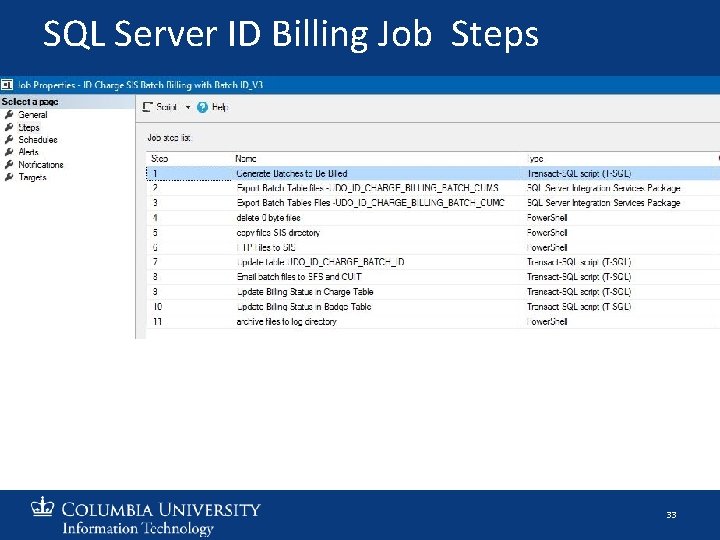Open the Notifications page
The width and height of the screenshot is (720, 540).
(x=41, y=164)
